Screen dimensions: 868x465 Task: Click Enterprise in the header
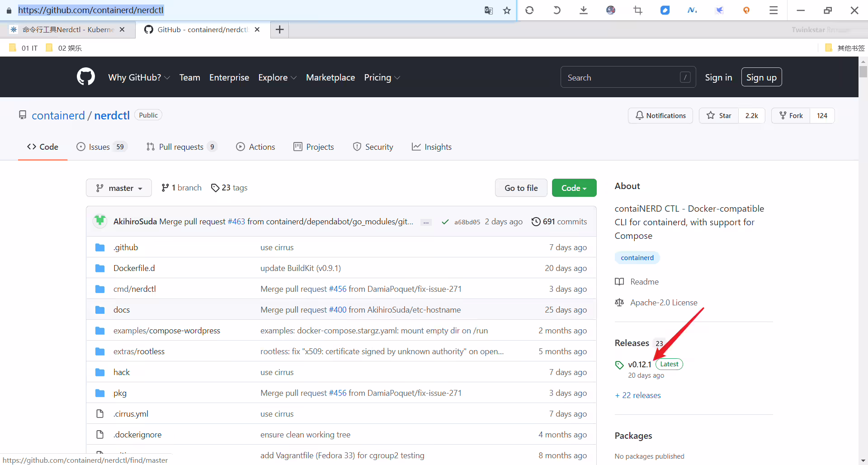(x=229, y=77)
